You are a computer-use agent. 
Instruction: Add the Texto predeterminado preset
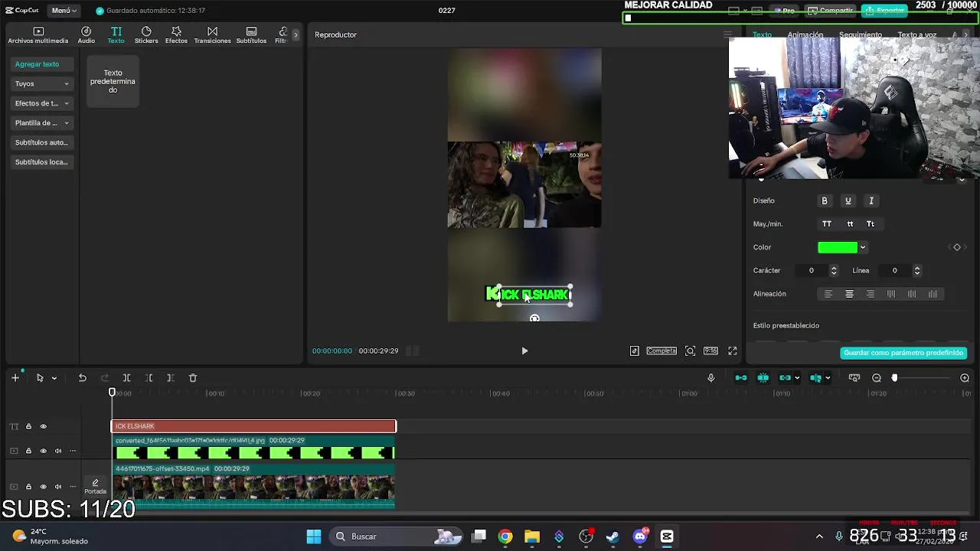113,81
